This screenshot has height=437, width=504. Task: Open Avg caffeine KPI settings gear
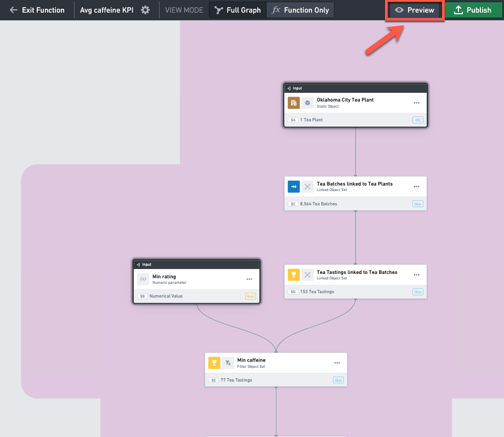(x=145, y=10)
